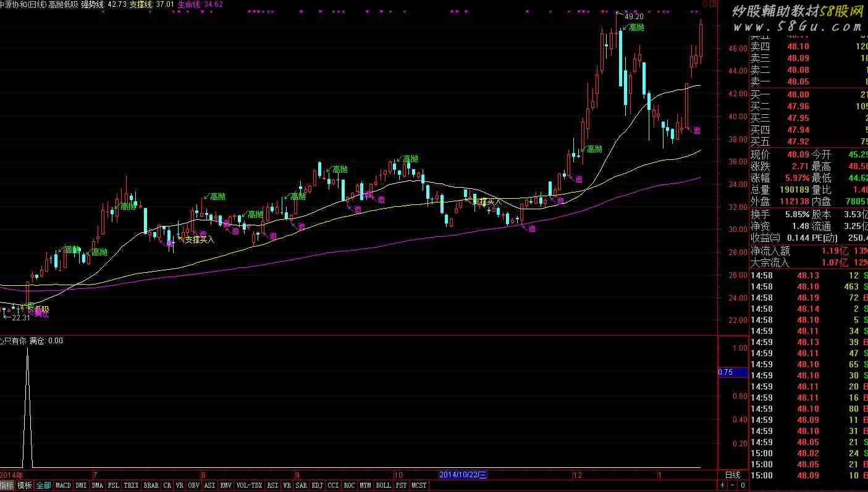The image size is (868, 492).
Task: Click the 卖四 ask price 48.10
Action: click(798, 47)
